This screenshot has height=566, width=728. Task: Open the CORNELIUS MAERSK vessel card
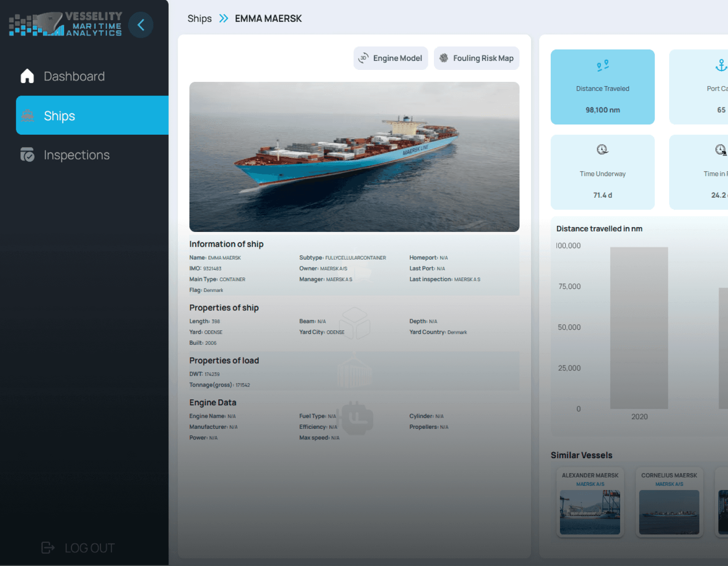point(669,502)
